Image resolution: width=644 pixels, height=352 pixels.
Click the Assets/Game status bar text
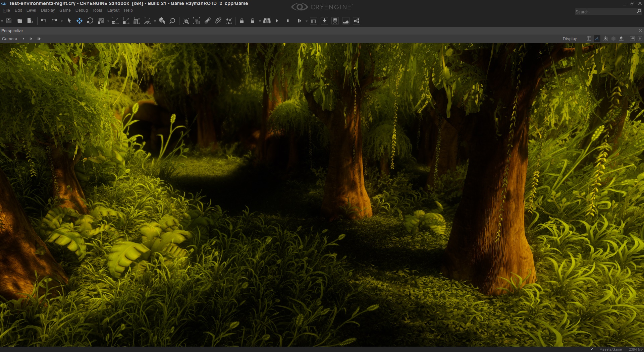[x=611, y=349]
